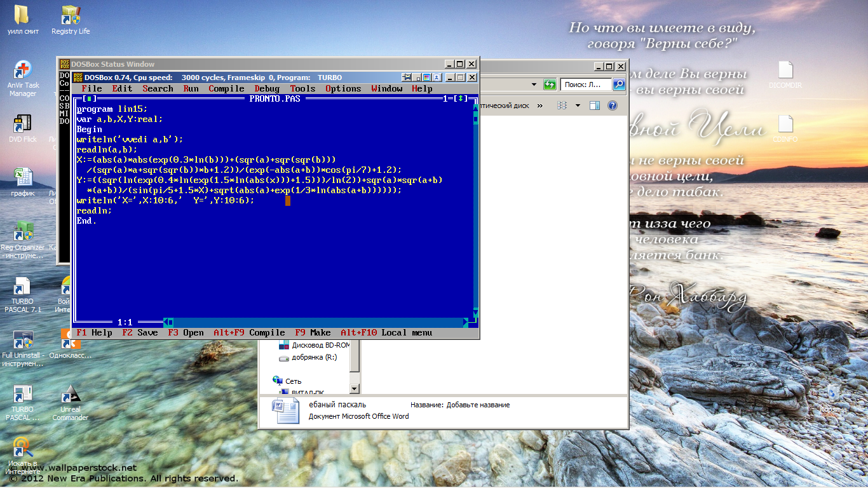This screenshot has width=868, height=488.
Task: Click the PRONTO.PAS editor zoom box
Action: point(461,99)
